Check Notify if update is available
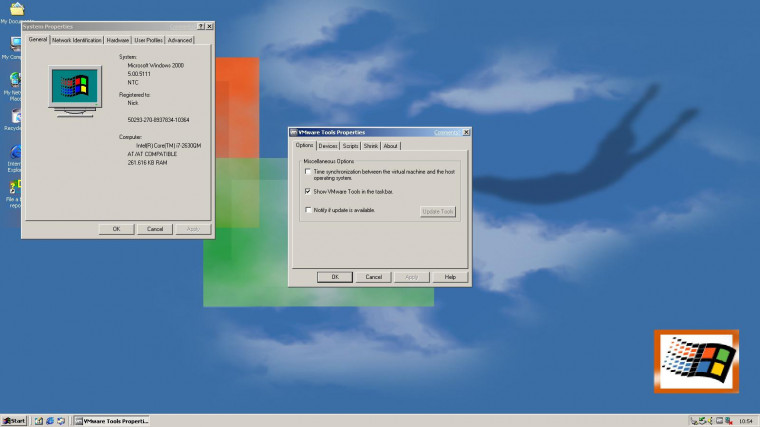The image size is (760, 427). (x=308, y=210)
